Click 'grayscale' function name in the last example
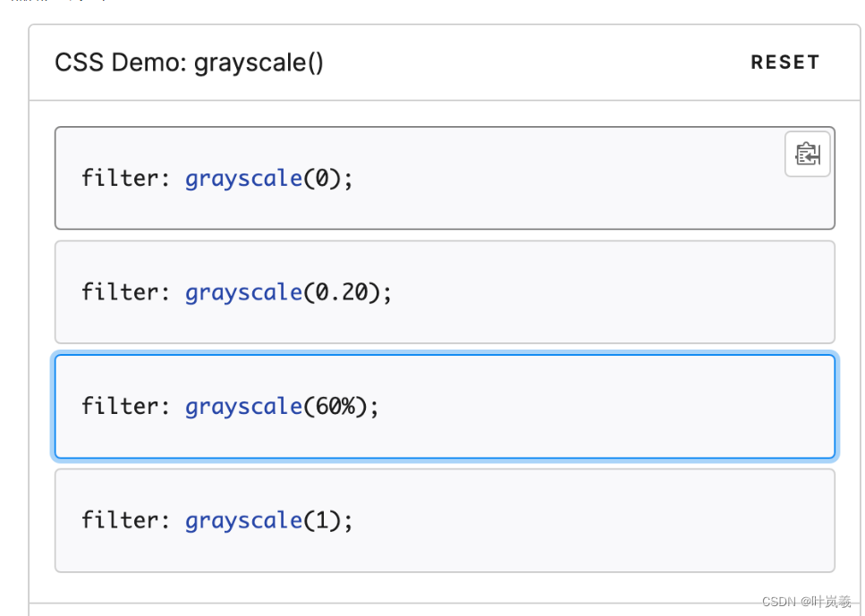865x616 pixels. pyautogui.click(x=243, y=520)
